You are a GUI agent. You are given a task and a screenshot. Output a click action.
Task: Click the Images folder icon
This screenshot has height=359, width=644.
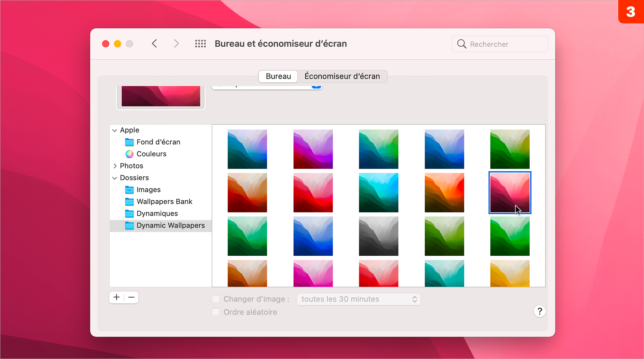[x=129, y=190]
